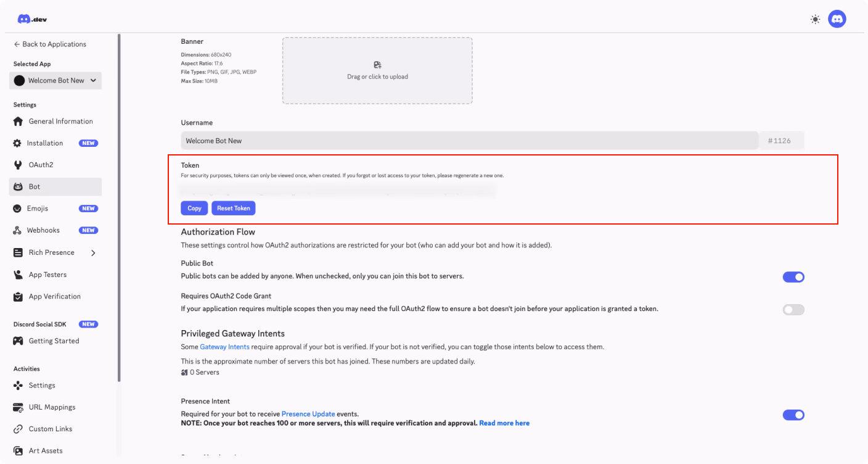This screenshot has width=868, height=464.
Task: Click the Username input field
Action: click(x=469, y=141)
